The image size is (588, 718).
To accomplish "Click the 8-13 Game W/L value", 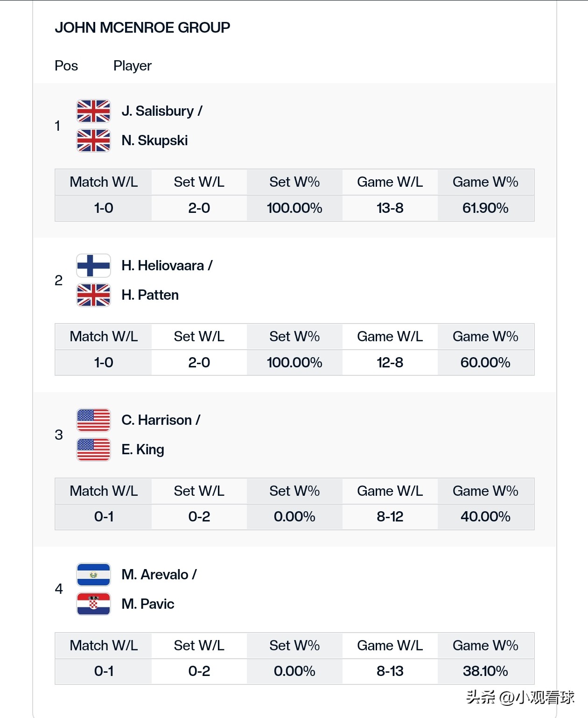I will [x=390, y=671].
